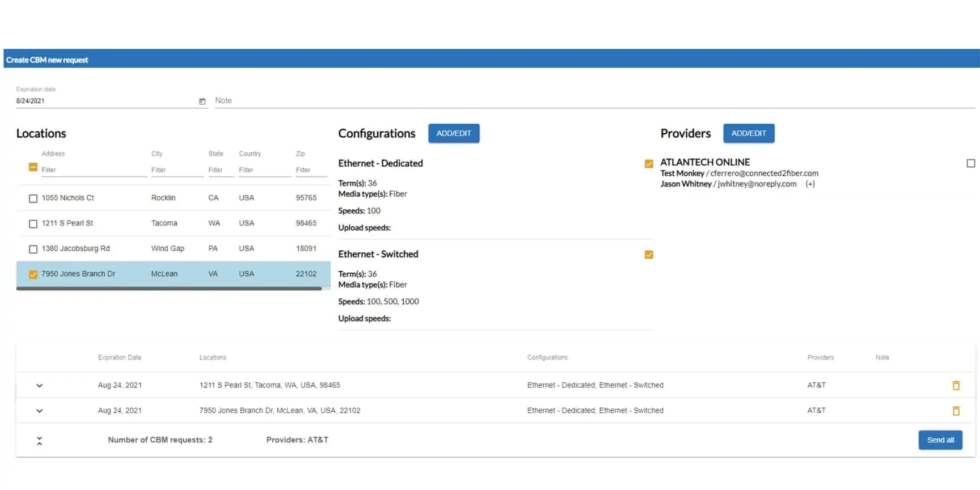Image resolution: width=980 pixels, height=490 pixels.
Task: Check the 1211 S Pearl St location
Action: point(33,224)
